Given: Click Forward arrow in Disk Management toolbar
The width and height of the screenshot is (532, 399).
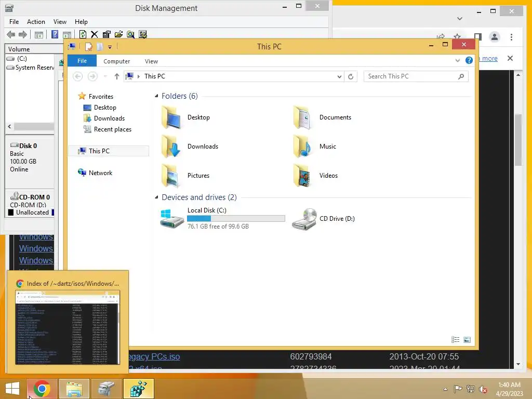Looking at the screenshot, I should 23,34.
